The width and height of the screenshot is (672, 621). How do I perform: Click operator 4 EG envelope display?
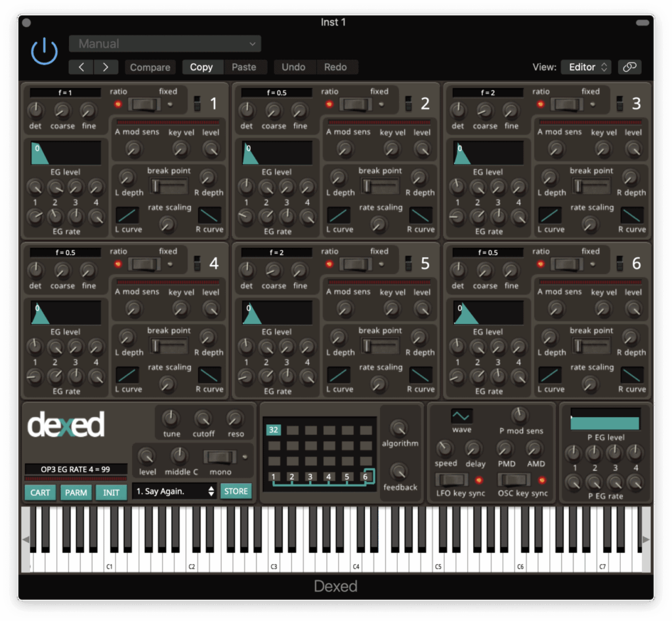point(66,313)
